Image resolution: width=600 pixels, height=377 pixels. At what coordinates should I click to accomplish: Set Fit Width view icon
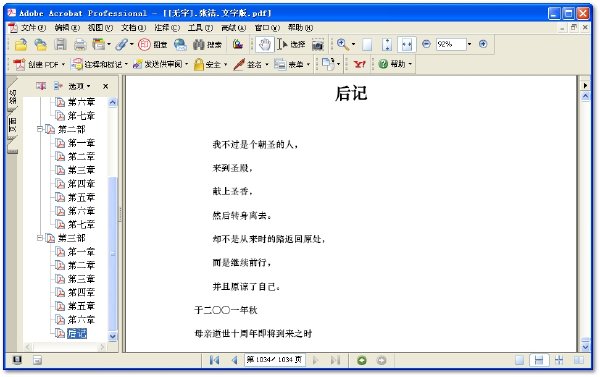(x=406, y=45)
